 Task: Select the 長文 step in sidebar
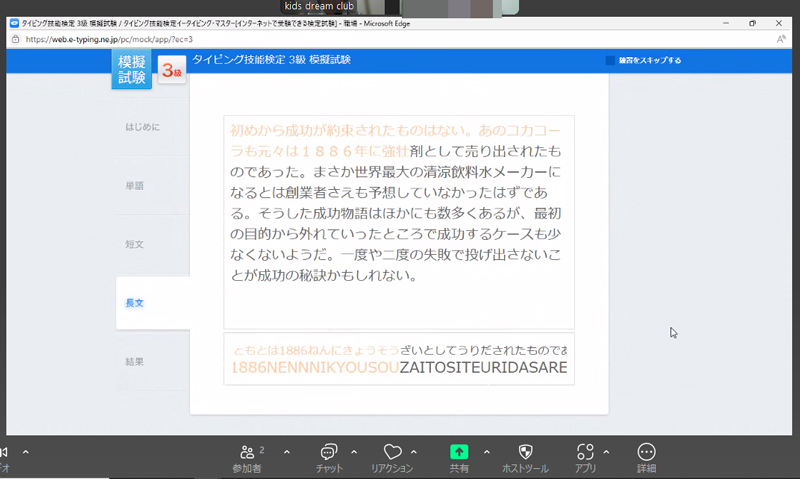tap(153, 303)
